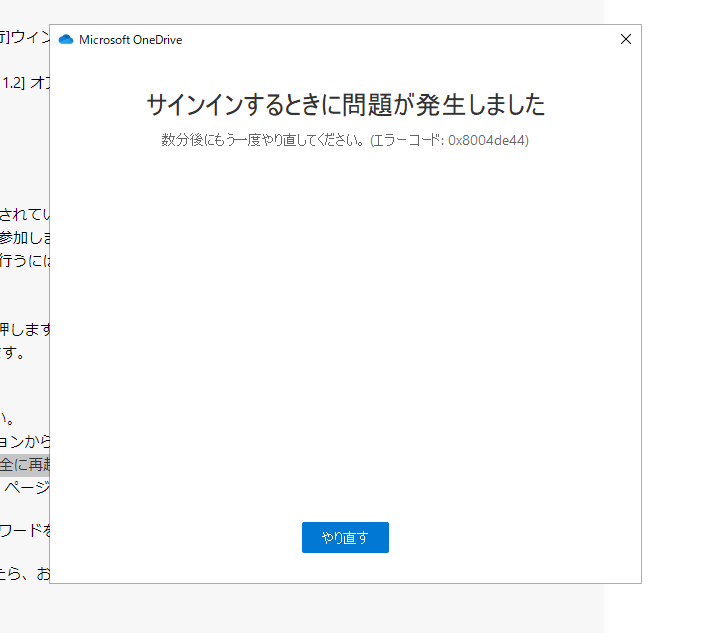Click the Microsoft OneDrive title text
This screenshot has width=708, height=633.
(130, 40)
